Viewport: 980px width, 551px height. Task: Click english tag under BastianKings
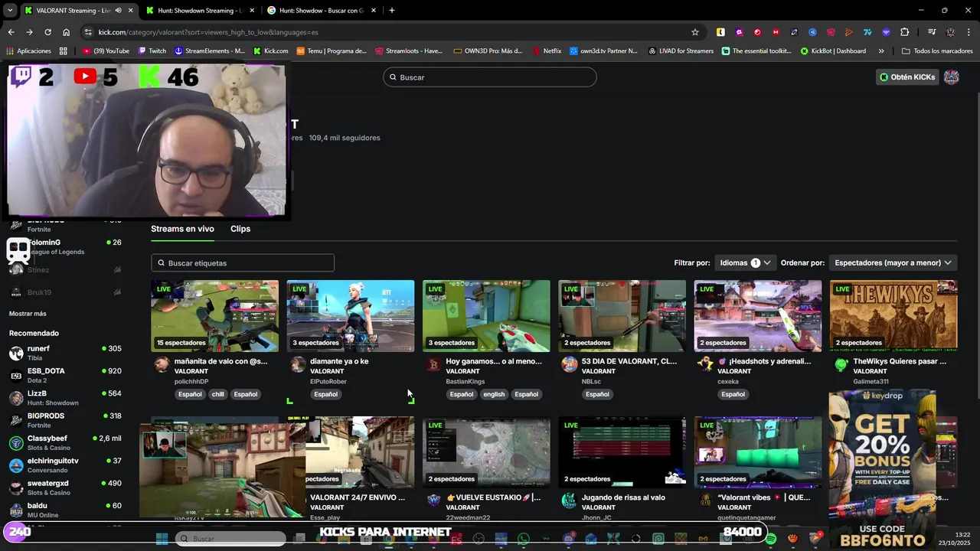[494, 394]
